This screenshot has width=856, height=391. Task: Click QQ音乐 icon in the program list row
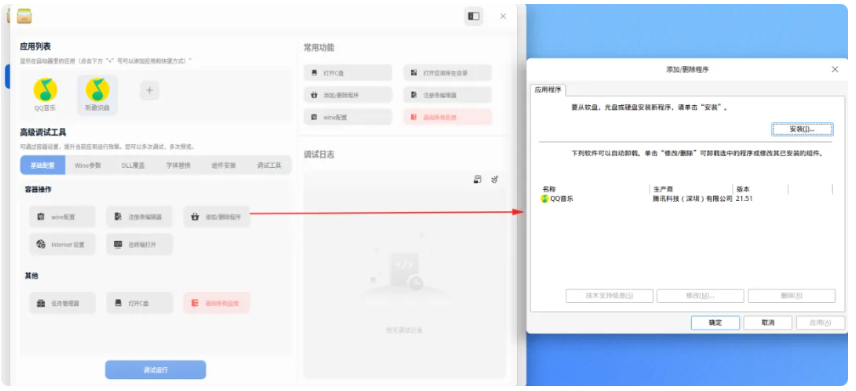544,199
